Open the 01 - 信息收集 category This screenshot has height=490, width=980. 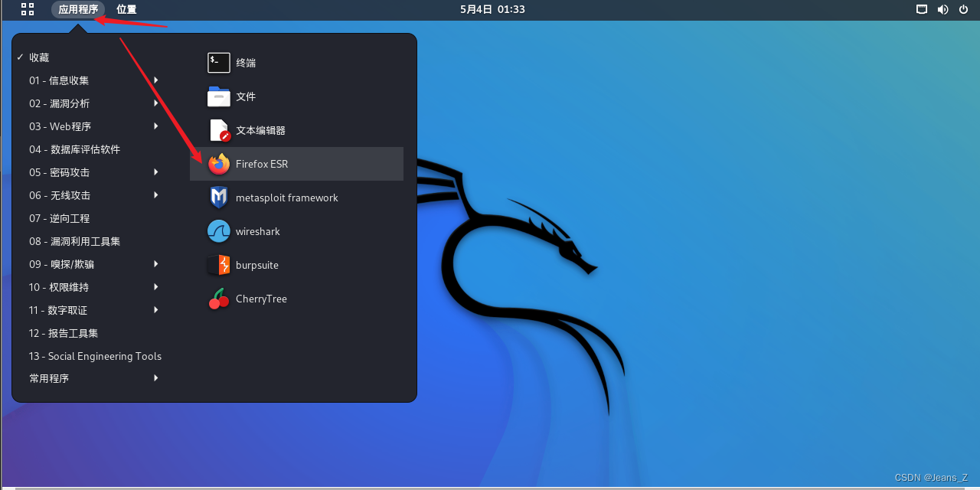pos(59,80)
